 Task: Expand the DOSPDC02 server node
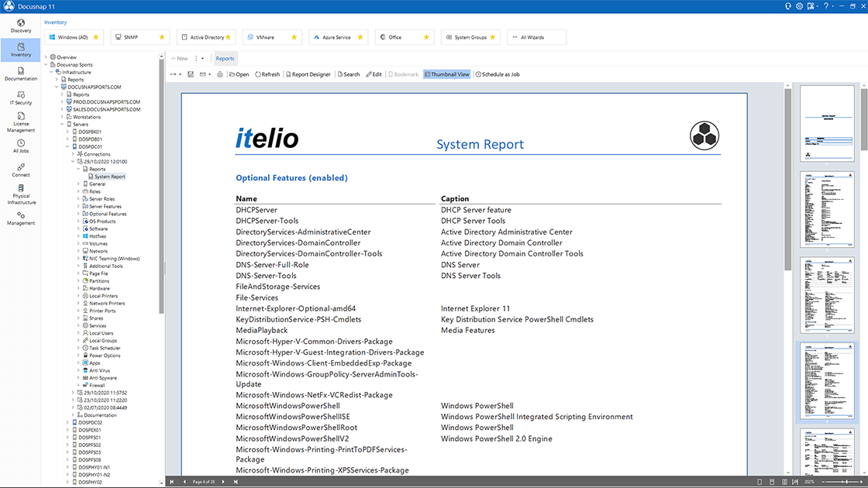click(67, 422)
